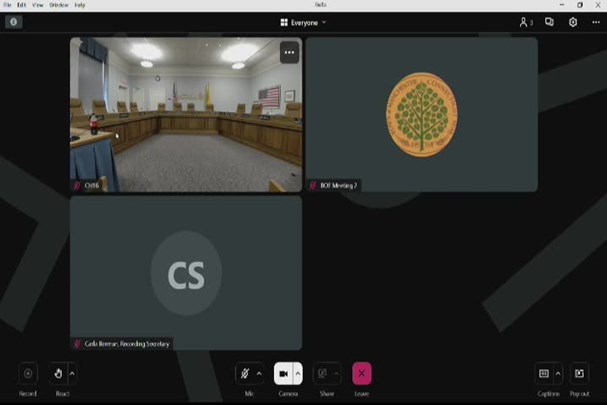The height and width of the screenshot is (405, 607).
Task: Open the File menu
Action: click(x=7, y=5)
